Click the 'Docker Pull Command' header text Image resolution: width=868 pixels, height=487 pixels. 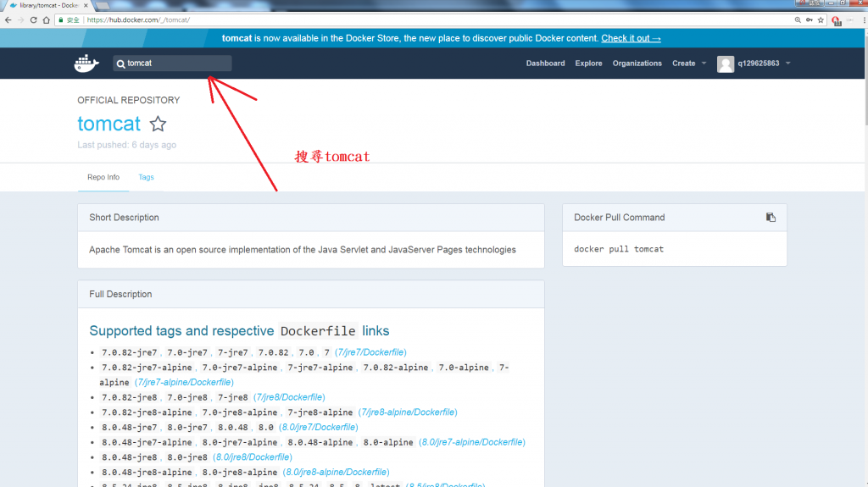click(x=620, y=218)
